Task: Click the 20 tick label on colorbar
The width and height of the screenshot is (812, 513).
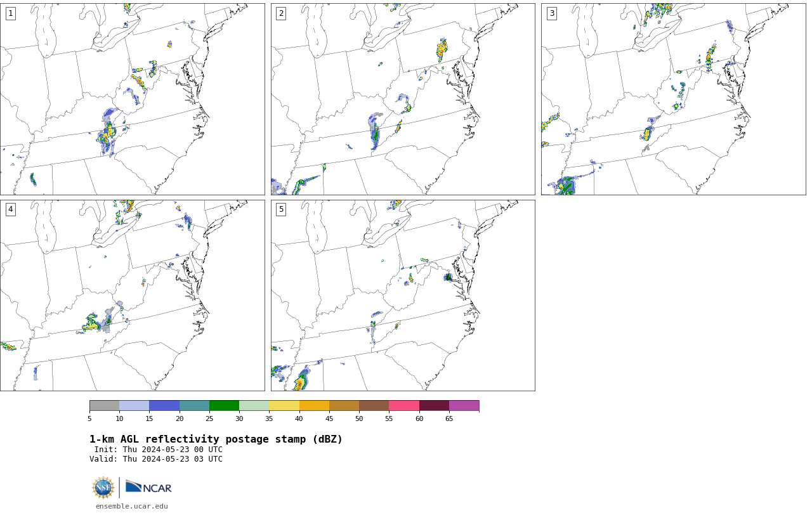Action: pyautogui.click(x=180, y=419)
